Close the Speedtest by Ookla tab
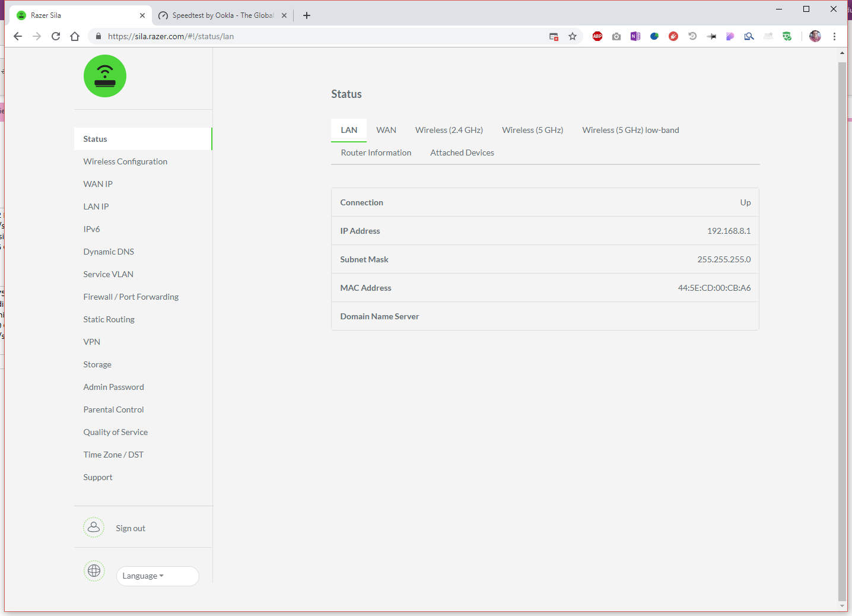 pyautogui.click(x=284, y=15)
